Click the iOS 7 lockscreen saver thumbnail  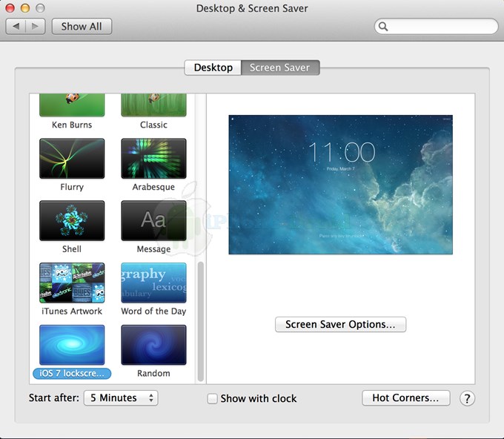72,345
